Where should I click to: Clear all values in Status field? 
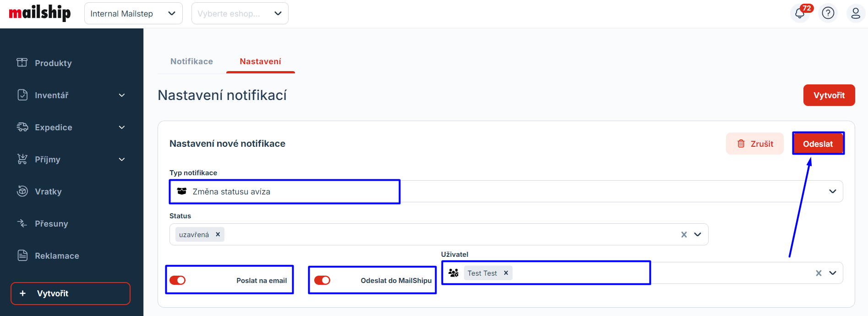684,234
